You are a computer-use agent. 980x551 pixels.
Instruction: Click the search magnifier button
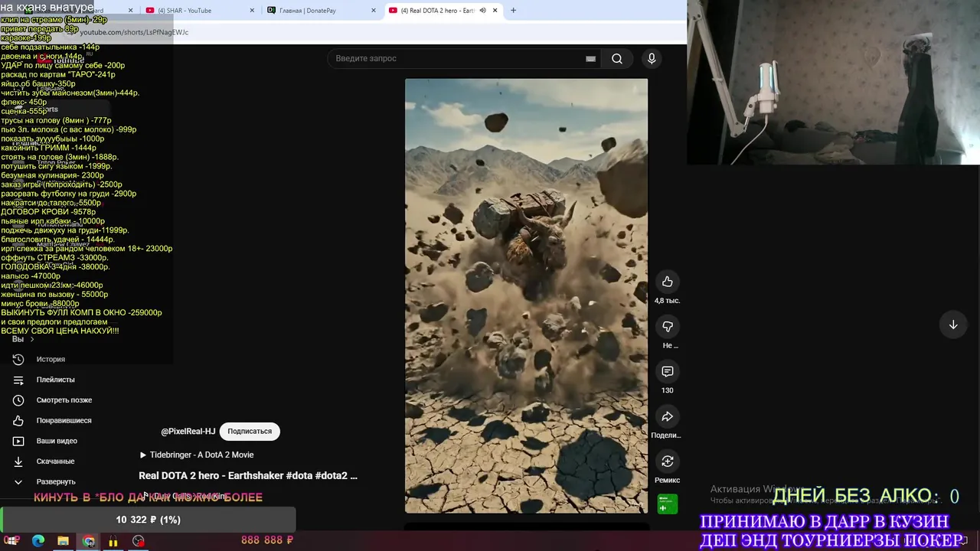click(617, 58)
